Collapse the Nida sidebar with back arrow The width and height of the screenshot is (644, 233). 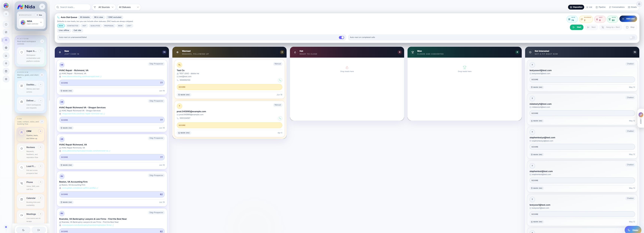(42, 7)
